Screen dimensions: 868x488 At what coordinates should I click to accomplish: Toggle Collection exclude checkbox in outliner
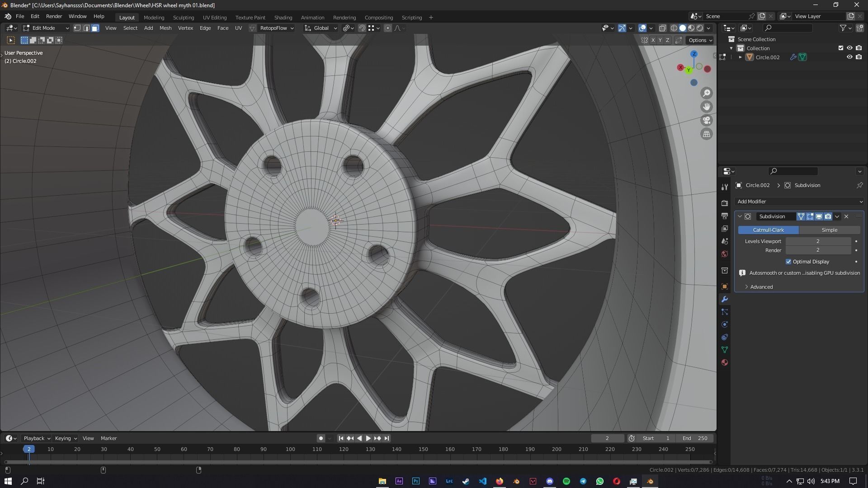[841, 48]
